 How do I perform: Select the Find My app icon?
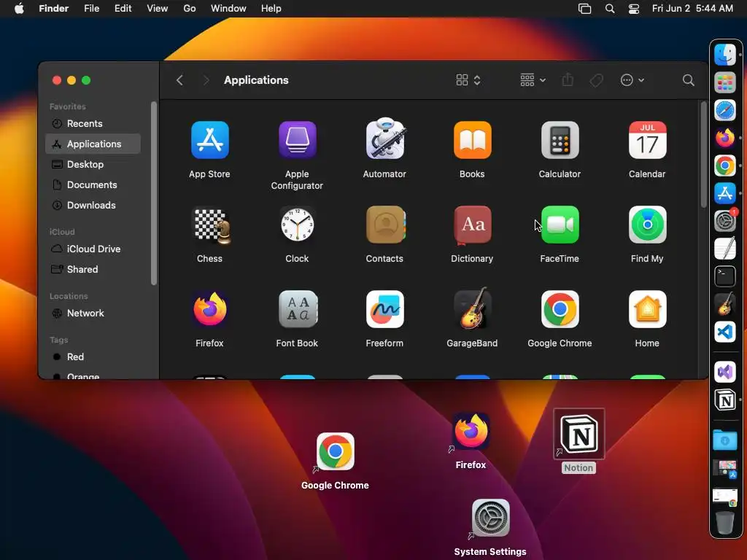point(648,225)
